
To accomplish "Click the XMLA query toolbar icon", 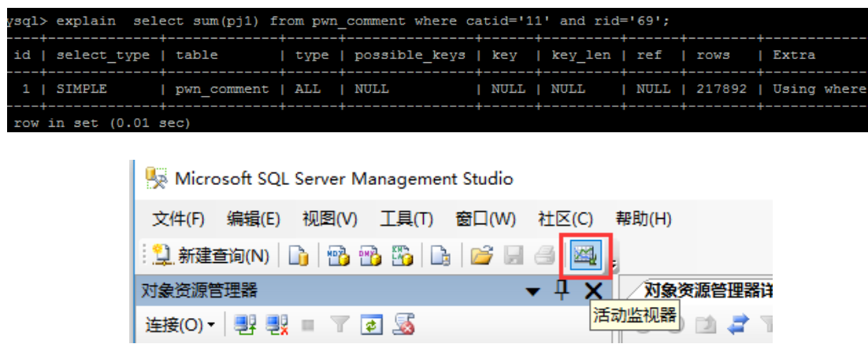I will point(402,256).
